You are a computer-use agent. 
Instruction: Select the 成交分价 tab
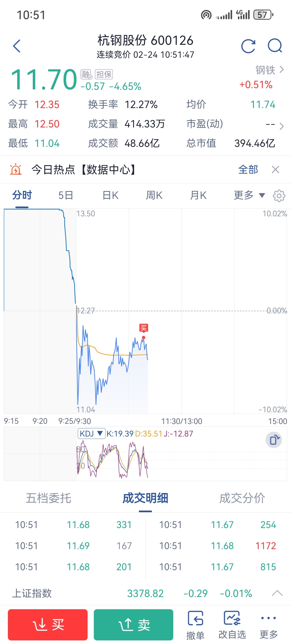(x=242, y=498)
